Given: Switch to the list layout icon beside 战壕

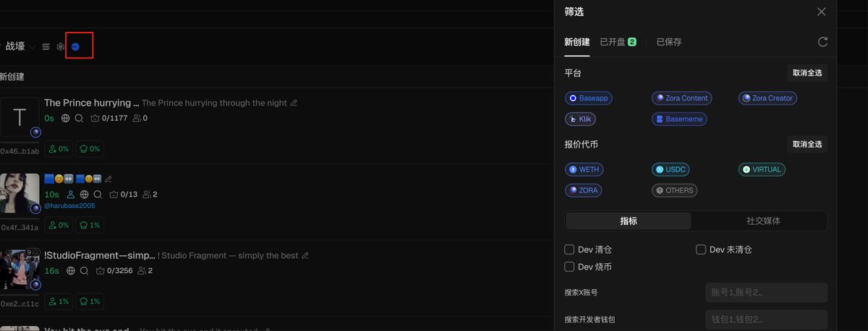Looking at the screenshot, I should click(46, 46).
